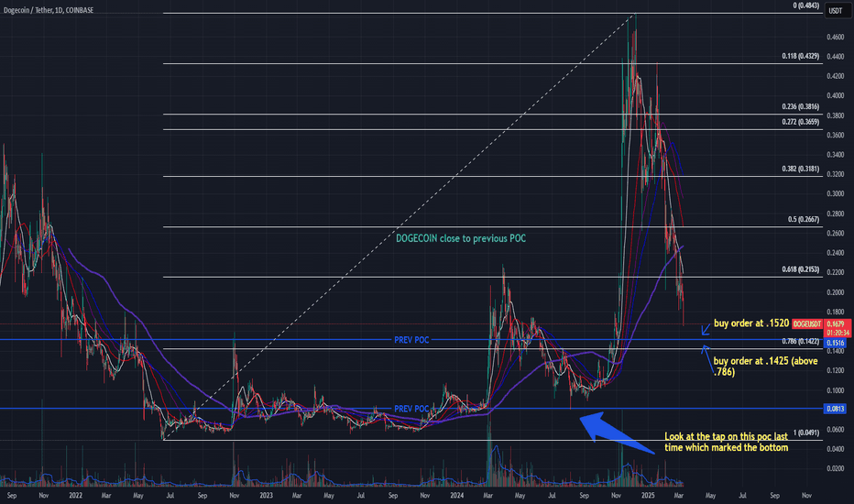Click the blue 0.1516 price line label
The image size is (854, 504).
(836, 343)
